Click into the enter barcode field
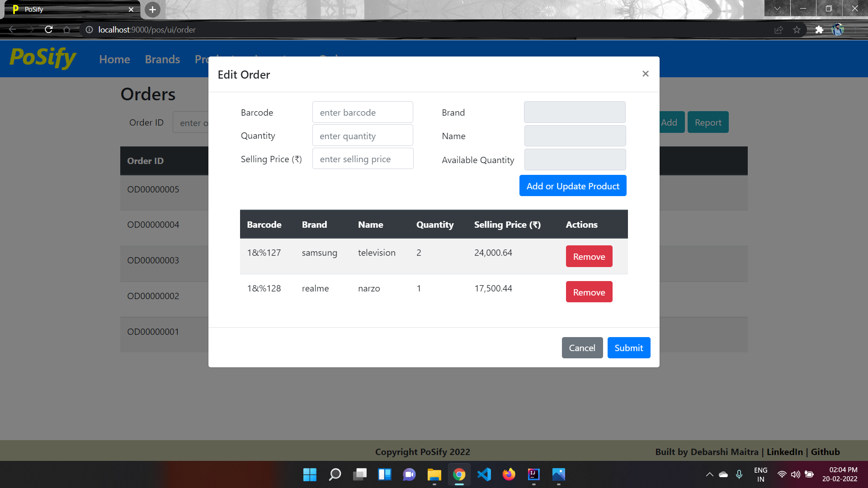The width and height of the screenshot is (868, 488). tap(362, 113)
